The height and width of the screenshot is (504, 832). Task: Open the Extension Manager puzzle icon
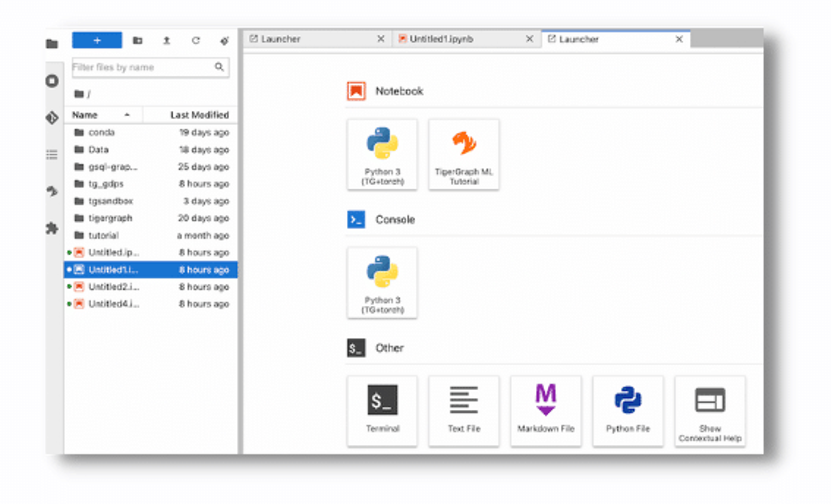tap(52, 229)
